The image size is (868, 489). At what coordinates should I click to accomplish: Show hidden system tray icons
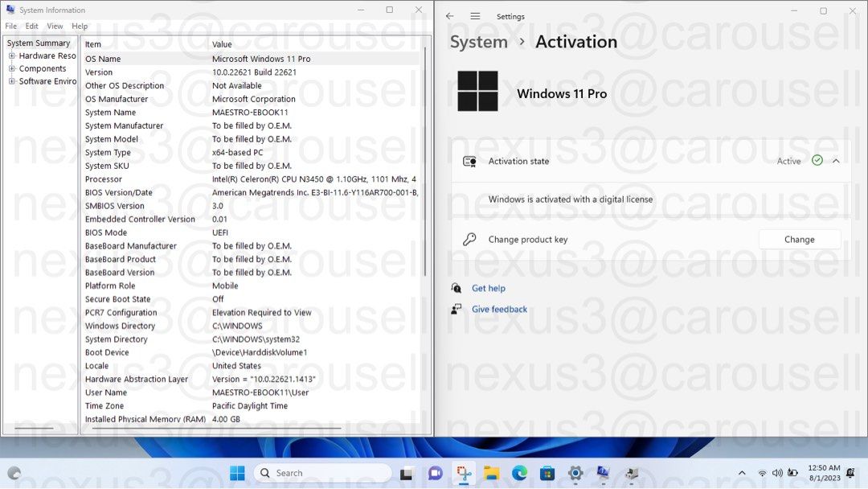(x=742, y=473)
